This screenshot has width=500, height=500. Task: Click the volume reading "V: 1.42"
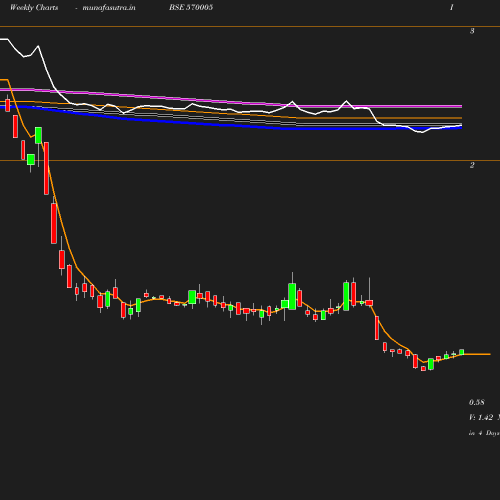point(481,417)
